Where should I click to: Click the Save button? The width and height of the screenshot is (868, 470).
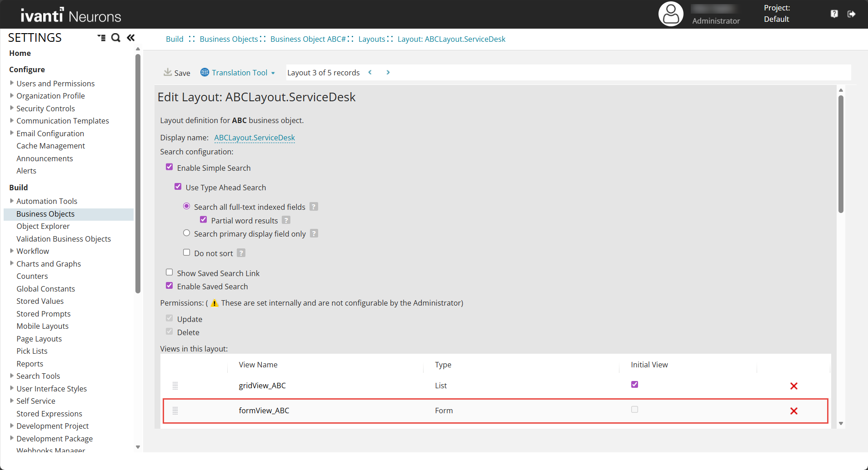pos(177,73)
